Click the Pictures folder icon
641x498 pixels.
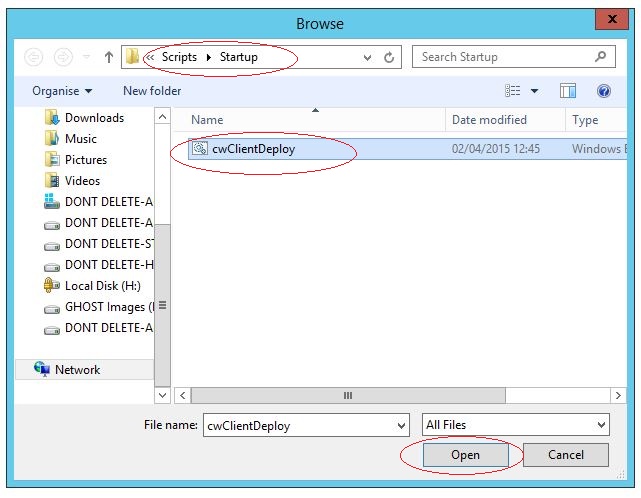(52, 159)
